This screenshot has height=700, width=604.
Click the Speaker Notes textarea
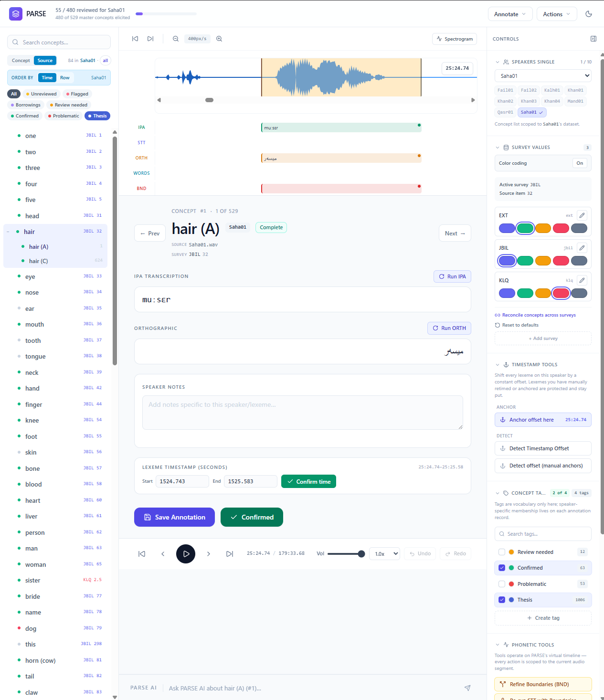click(x=303, y=413)
